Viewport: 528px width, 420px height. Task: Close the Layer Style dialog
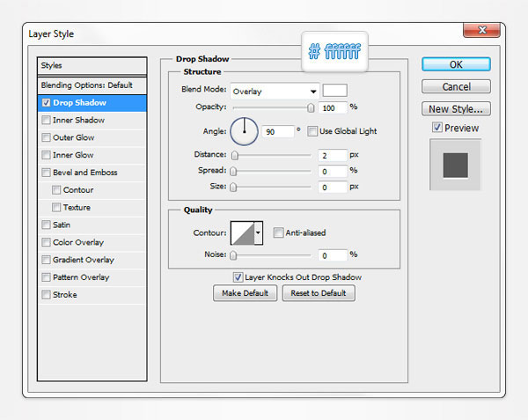click(x=482, y=30)
